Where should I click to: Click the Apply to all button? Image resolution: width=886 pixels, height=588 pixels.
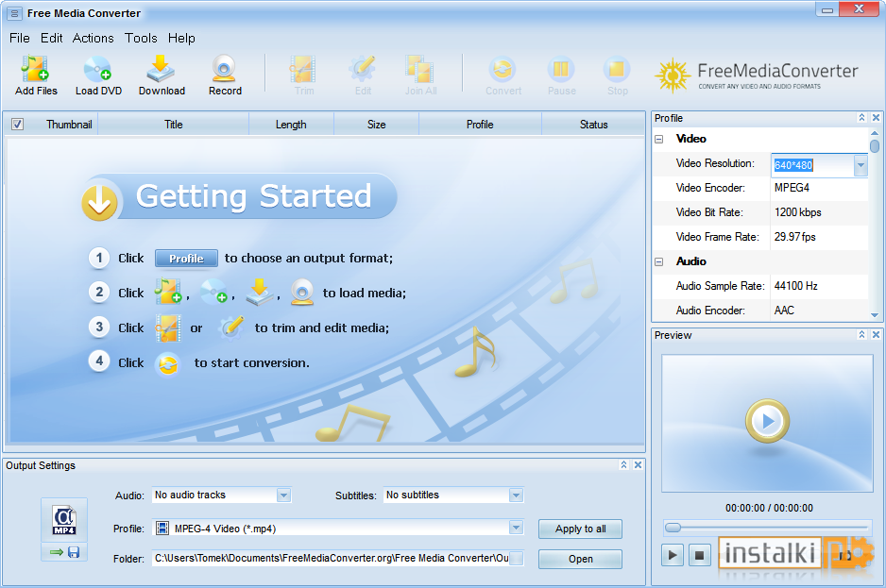pyautogui.click(x=580, y=529)
